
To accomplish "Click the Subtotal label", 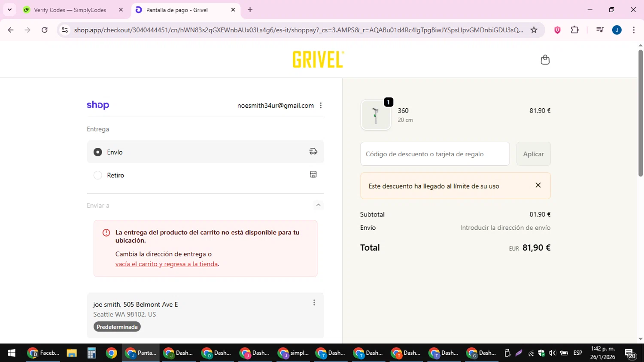I will [372, 214].
